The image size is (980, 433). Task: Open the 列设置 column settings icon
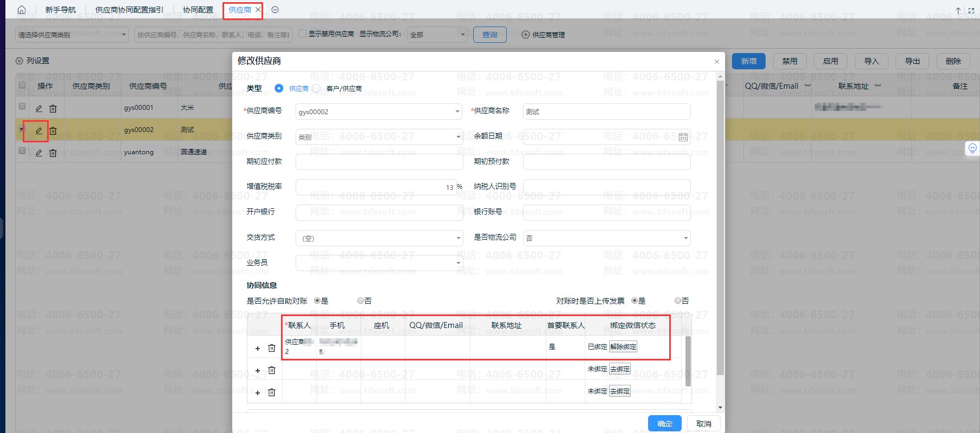19,61
